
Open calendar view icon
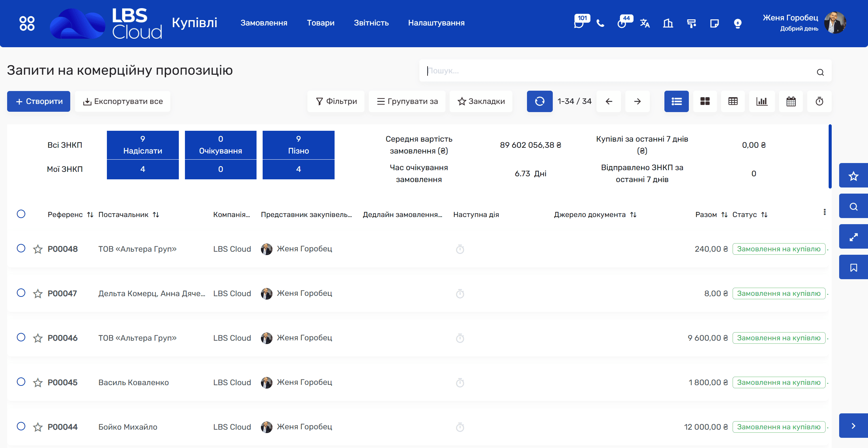[x=791, y=101]
